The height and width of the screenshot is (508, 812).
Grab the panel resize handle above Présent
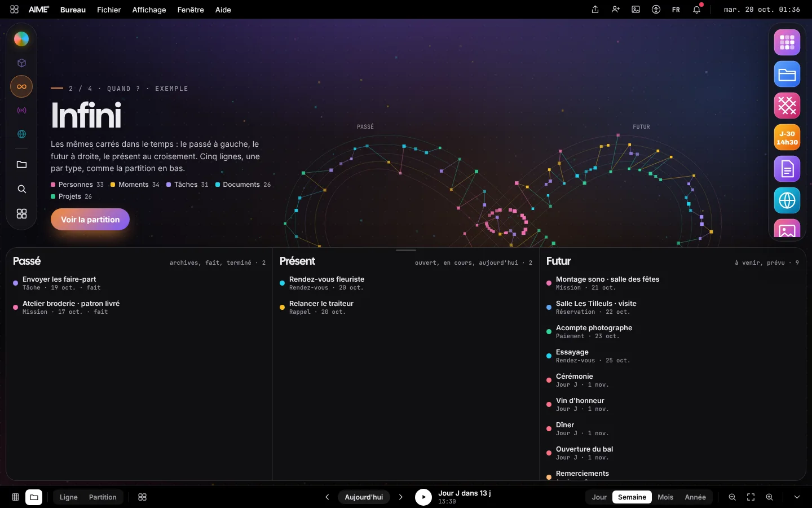(x=406, y=250)
